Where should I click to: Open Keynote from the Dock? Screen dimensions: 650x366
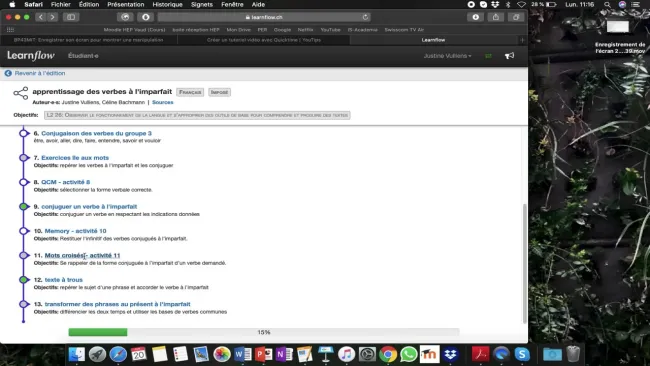click(x=325, y=354)
